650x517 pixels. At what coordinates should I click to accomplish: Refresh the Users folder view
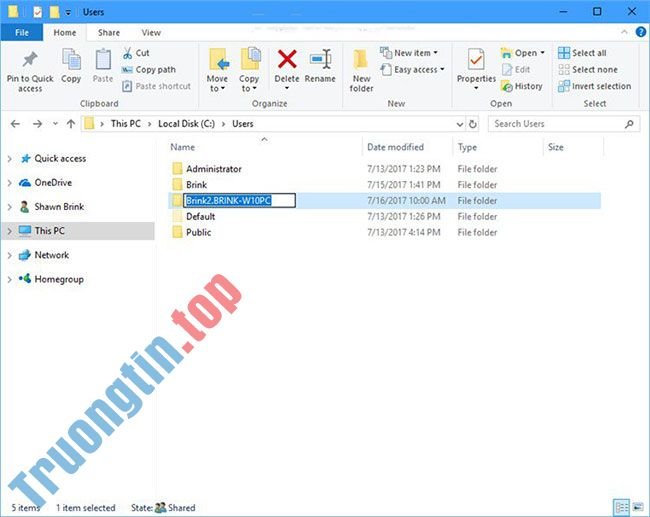tap(473, 124)
